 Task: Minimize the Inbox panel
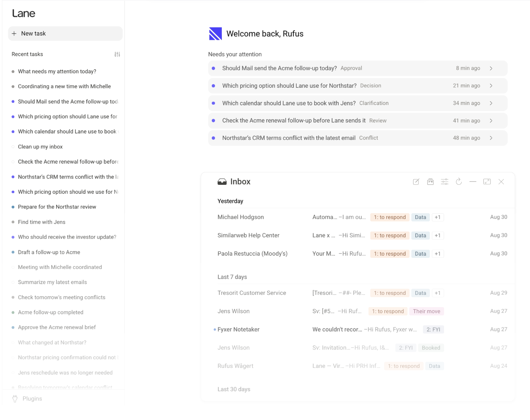click(473, 182)
